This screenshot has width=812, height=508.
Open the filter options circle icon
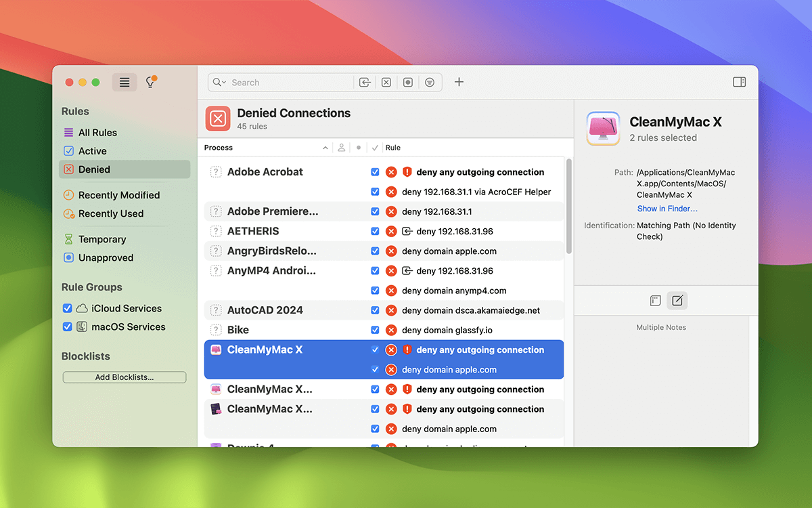(430, 82)
